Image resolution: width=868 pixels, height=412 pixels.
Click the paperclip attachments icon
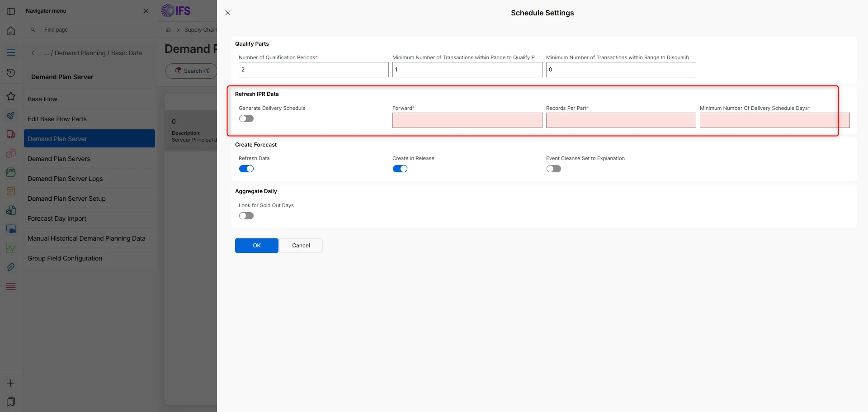click(x=11, y=267)
